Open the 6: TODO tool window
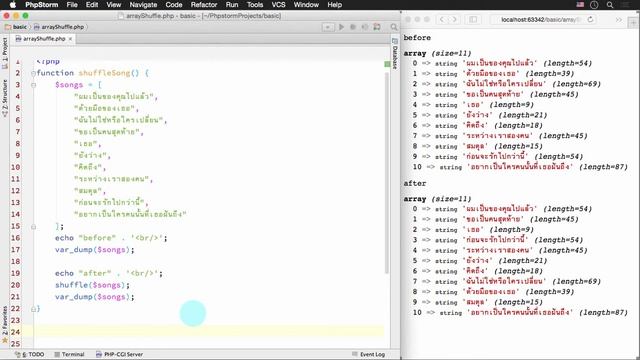 tap(29, 354)
